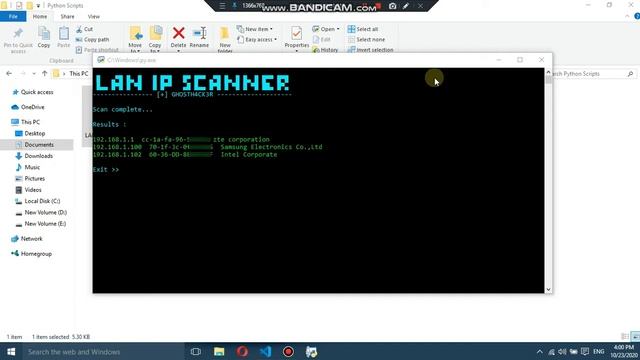Select Network in navigation pane
This screenshot has height=360, width=640.
[x=27, y=239]
